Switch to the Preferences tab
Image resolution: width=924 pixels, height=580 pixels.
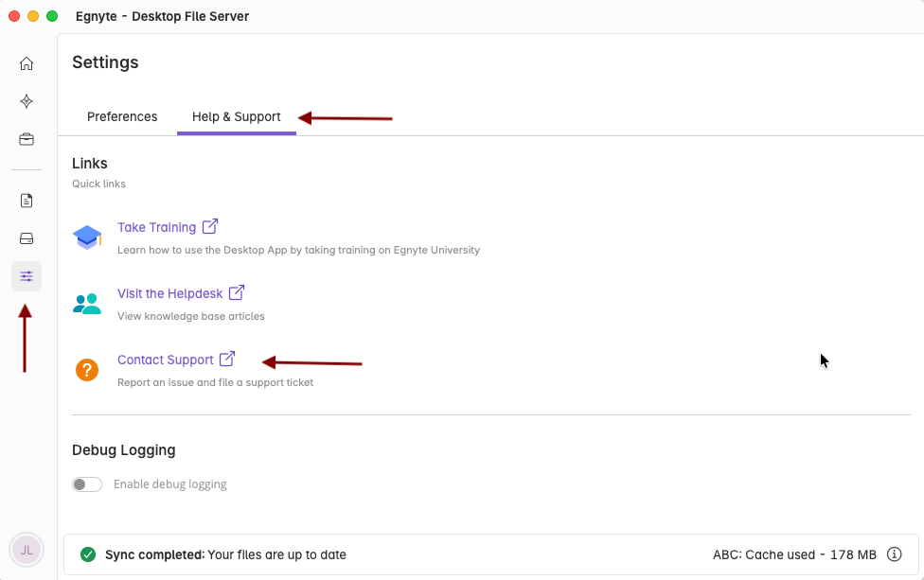click(122, 116)
